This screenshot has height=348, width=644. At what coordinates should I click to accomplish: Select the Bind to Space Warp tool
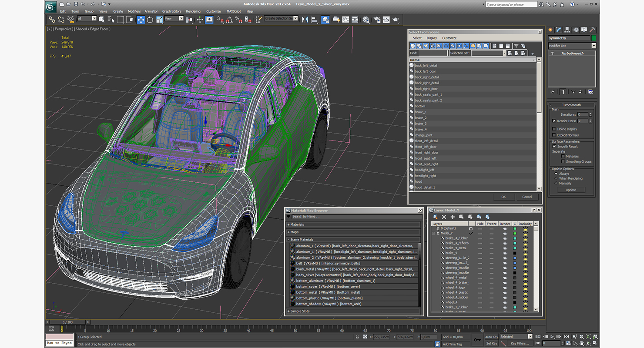click(x=70, y=20)
